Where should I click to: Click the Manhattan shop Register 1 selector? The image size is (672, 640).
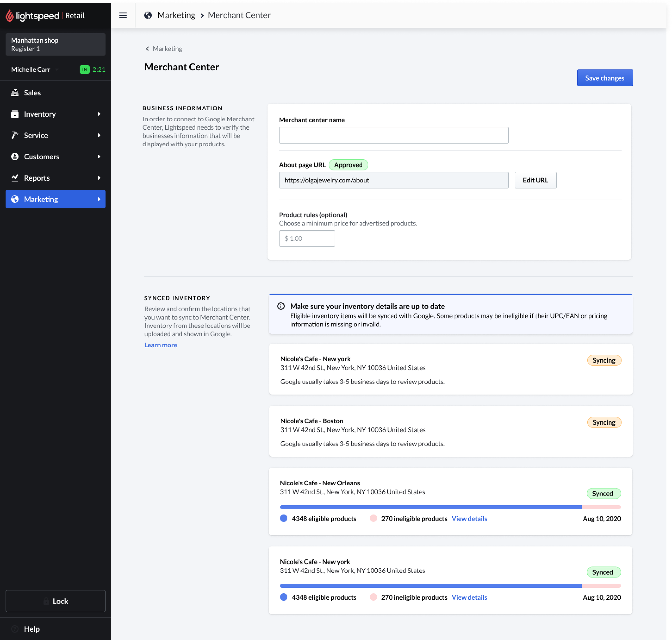pyautogui.click(x=56, y=44)
